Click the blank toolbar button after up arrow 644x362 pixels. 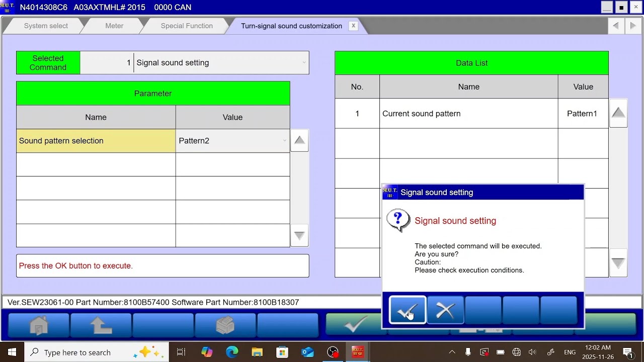[x=163, y=326]
